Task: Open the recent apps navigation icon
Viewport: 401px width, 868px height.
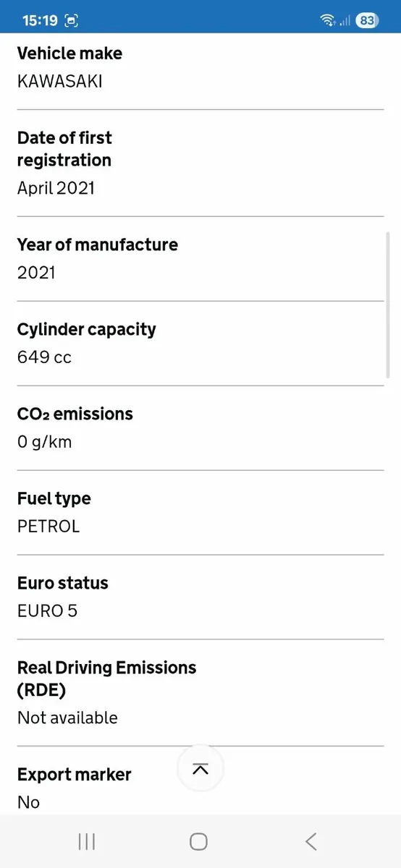Action: point(86,841)
